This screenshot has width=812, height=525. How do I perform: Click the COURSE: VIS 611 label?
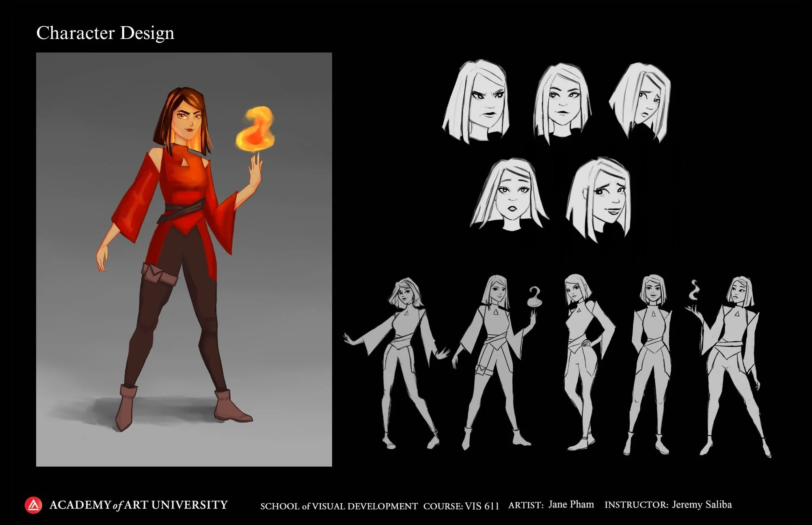pyautogui.click(x=461, y=506)
